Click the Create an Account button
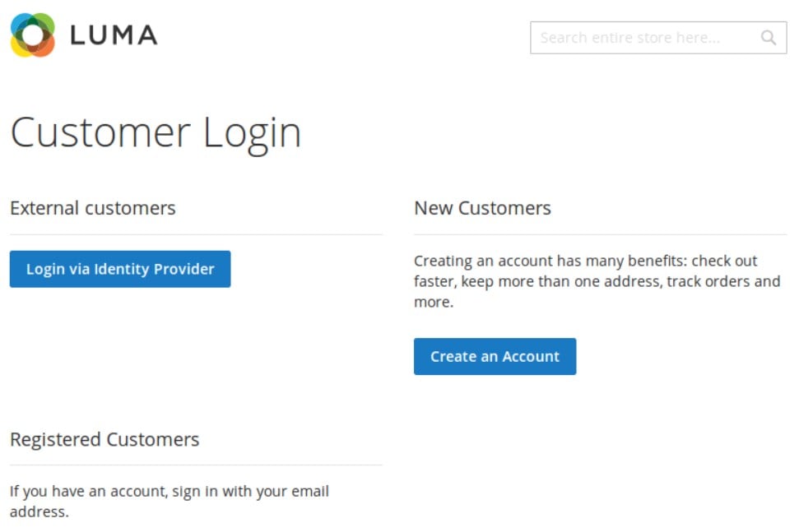Viewport: 799px width, 532px height. (495, 356)
